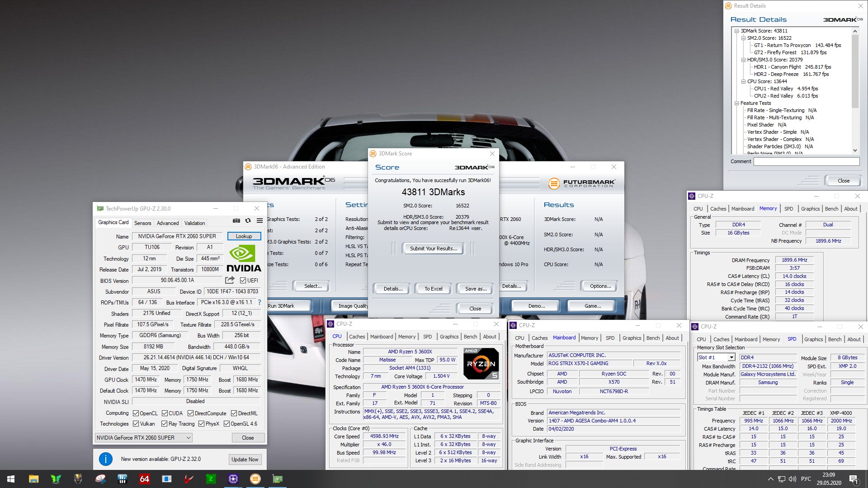Refresh GPU-Z data with refresh icon
The height and width of the screenshot is (488, 868).
pyautogui.click(x=248, y=221)
